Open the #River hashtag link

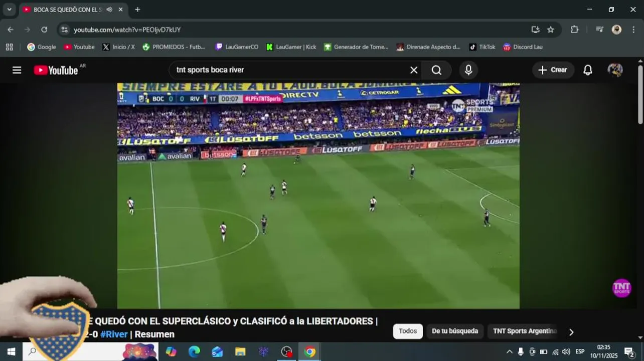pos(114,334)
